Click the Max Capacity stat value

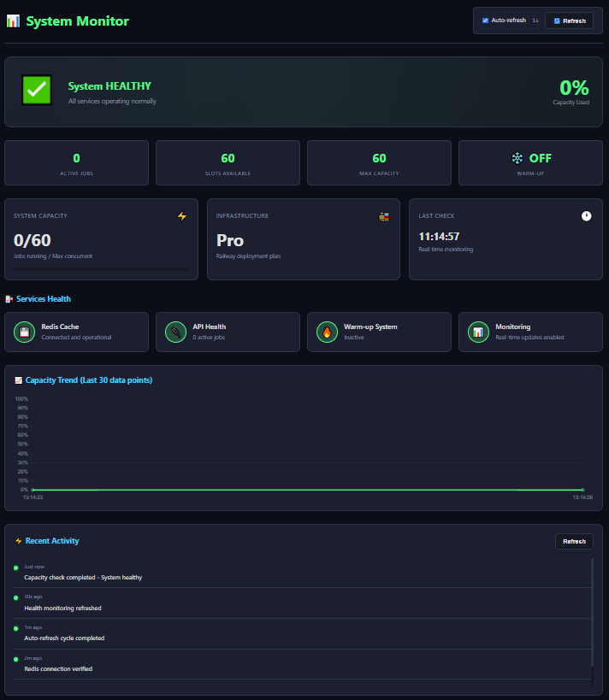(379, 158)
